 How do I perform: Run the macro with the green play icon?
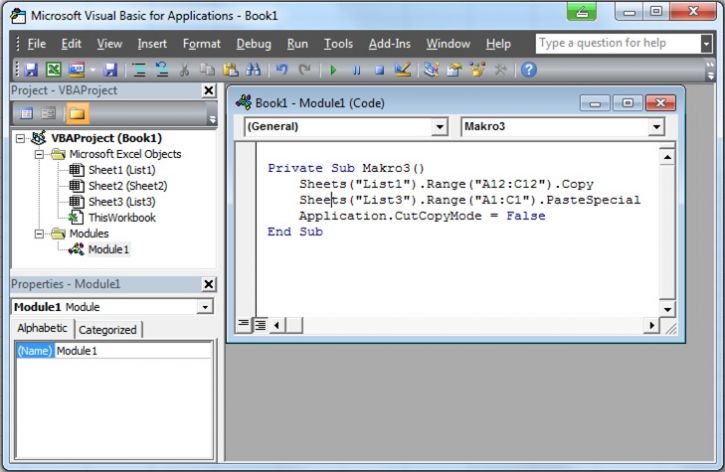(x=333, y=70)
